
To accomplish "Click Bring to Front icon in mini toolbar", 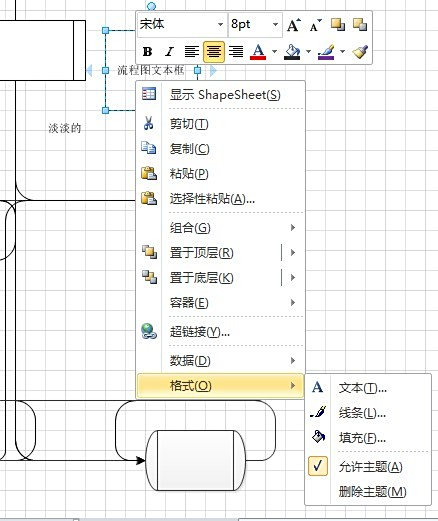I will click(x=338, y=25).
